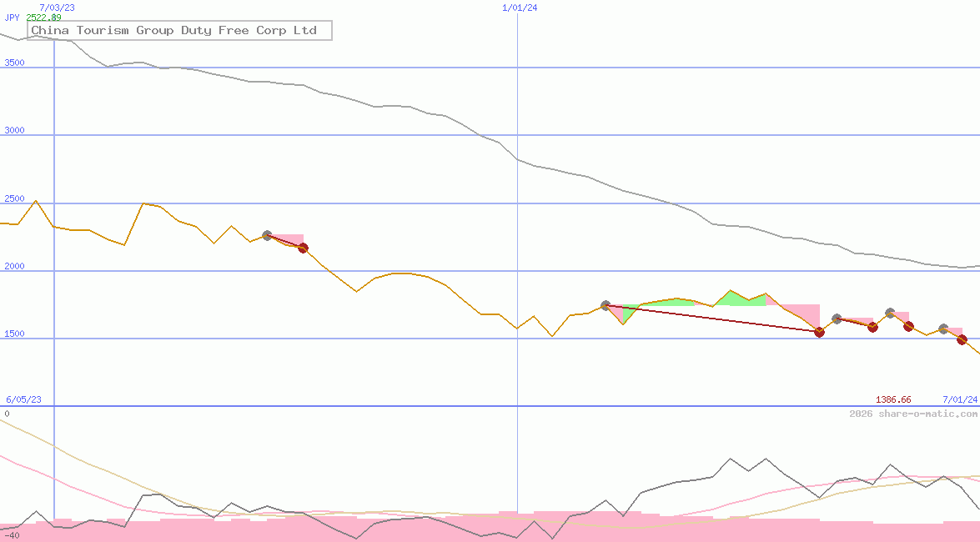Click the green 2522.89 price value
Image resolution: width=980 pixels, height=542 pixels.
[43, 18]
